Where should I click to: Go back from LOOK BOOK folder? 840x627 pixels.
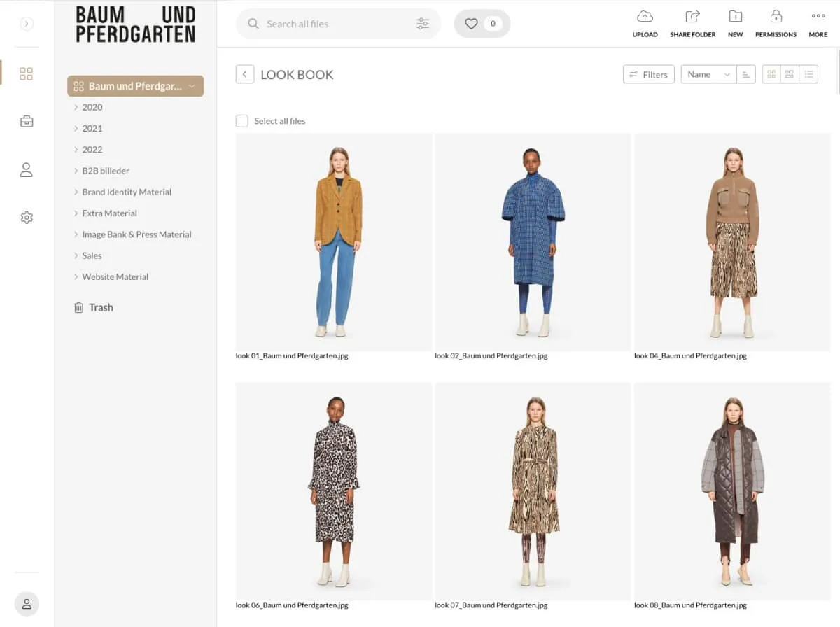[x=245, y=74]
